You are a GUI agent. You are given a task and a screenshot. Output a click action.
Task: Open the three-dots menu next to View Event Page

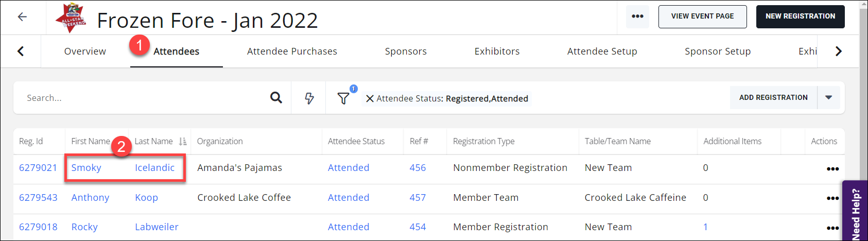637,16
